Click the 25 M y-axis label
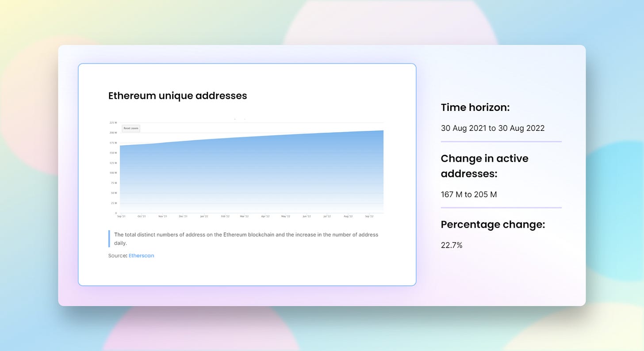The height and width of the screenshot is (351, 644). point(114,203)
